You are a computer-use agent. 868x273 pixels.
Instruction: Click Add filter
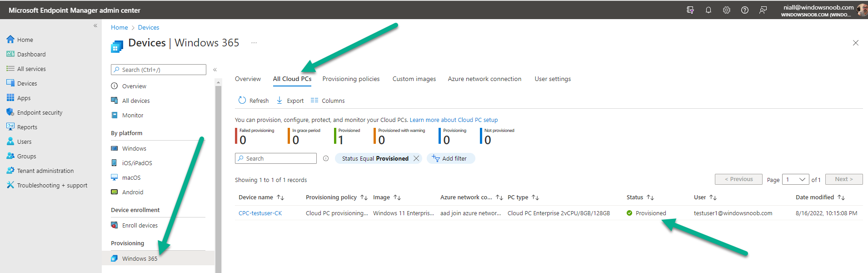coord(450,158)
